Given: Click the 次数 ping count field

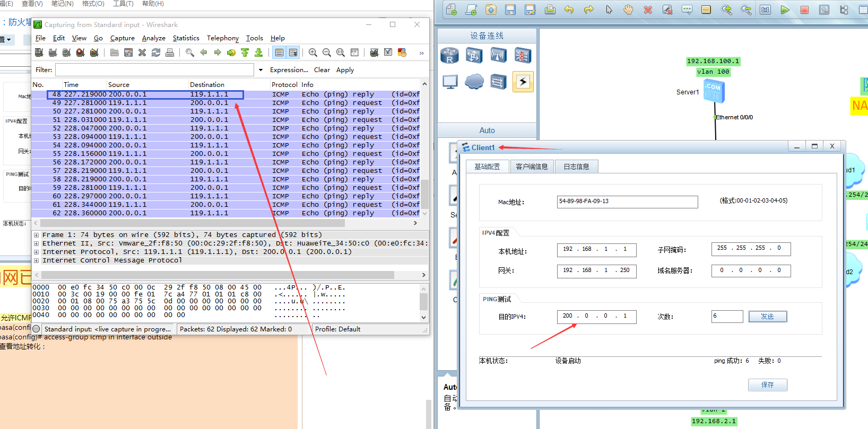Looking at the screenshot, I should pos(727,317).
